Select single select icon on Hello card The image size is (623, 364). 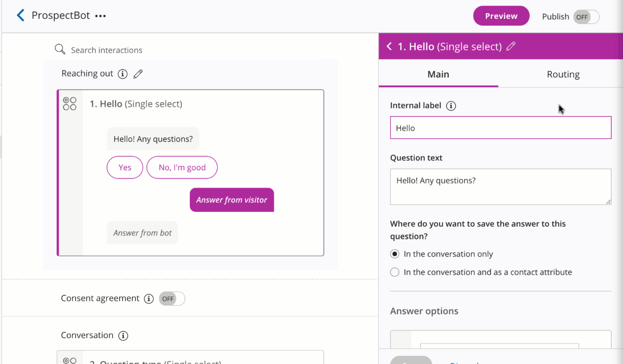coord(70,104)
